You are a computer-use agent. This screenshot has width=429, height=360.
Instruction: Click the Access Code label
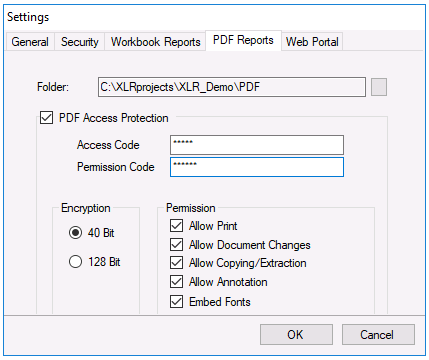click(108, 145)
